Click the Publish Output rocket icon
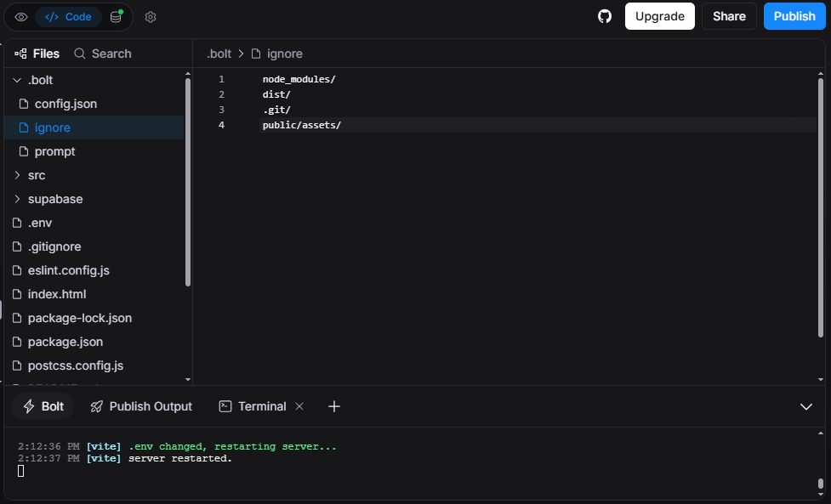Viewport: 831px width, 504px height. [96, 406]
